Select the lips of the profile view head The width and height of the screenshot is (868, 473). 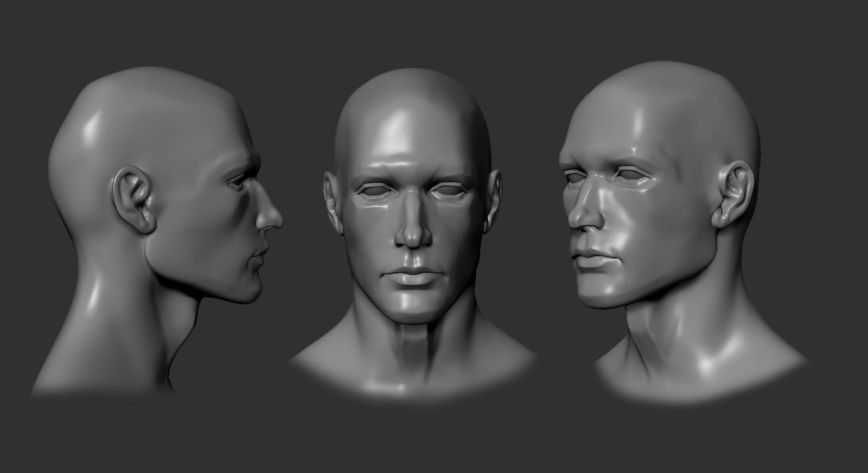259,253
